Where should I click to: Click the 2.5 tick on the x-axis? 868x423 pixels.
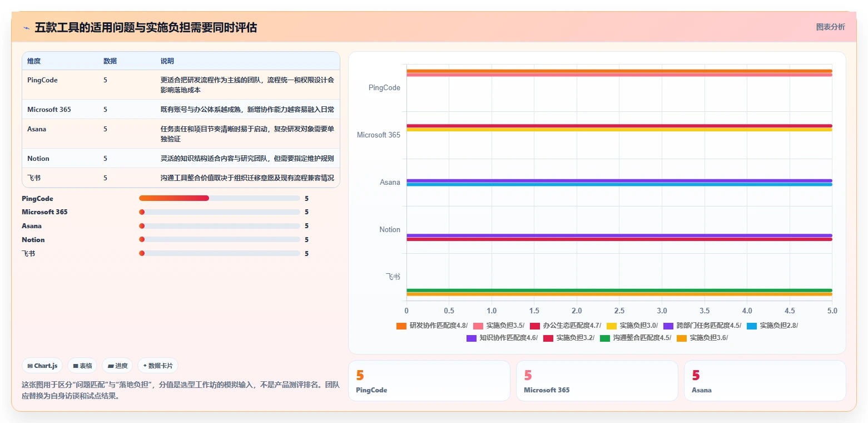click(x=619, y=311)
